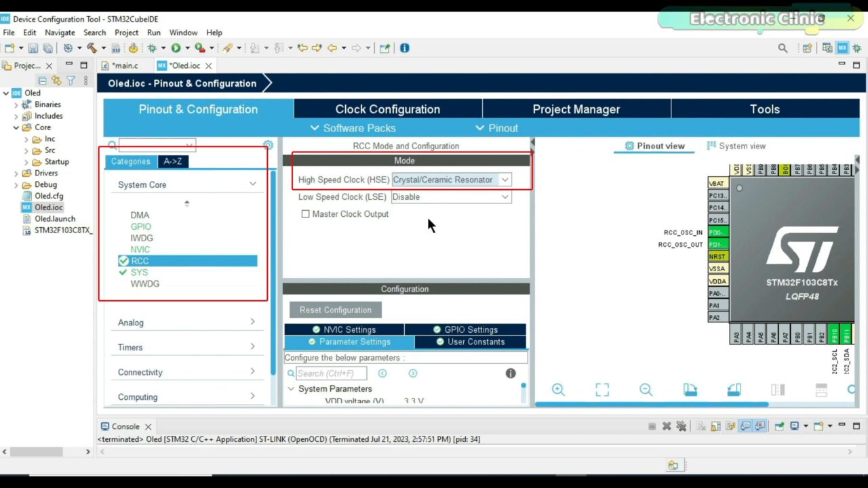Remove the launch with the Console X icon

click(x=667, y=426)
